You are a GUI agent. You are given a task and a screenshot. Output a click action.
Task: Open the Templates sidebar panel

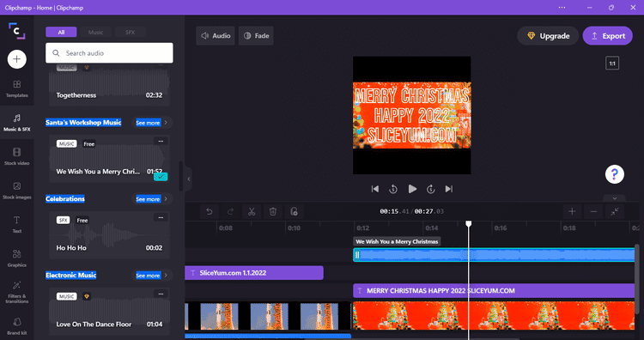pyautogui.click(x=17, y=88)
